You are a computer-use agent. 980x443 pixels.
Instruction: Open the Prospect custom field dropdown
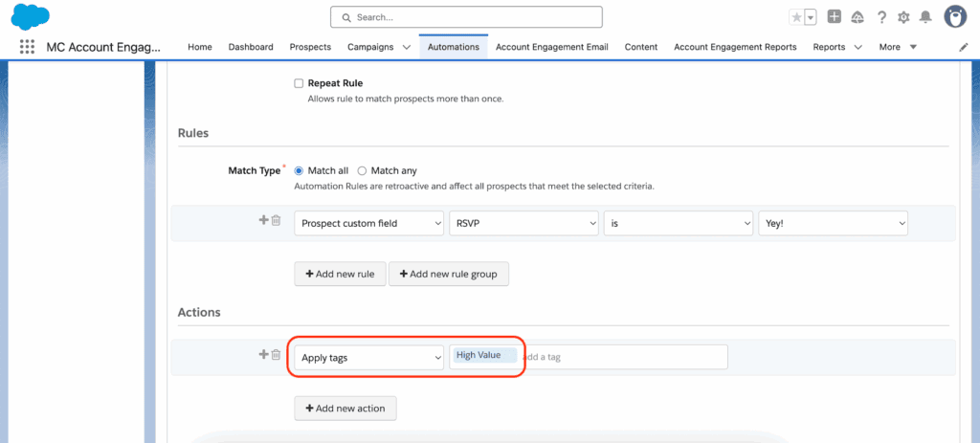[369, 223]
